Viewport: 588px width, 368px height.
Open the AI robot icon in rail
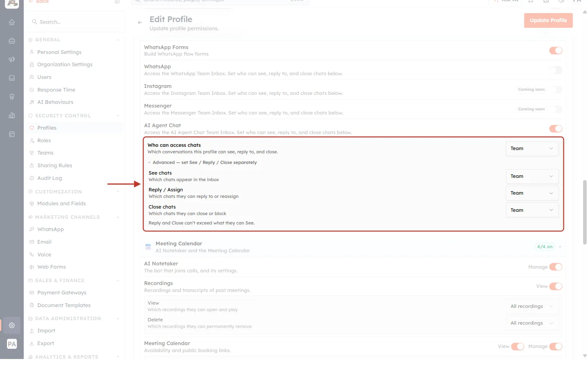[12, 96]
